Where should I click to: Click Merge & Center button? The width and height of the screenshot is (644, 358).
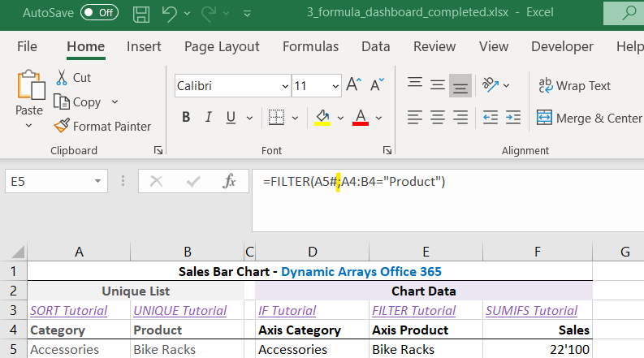tap(589, 119)
